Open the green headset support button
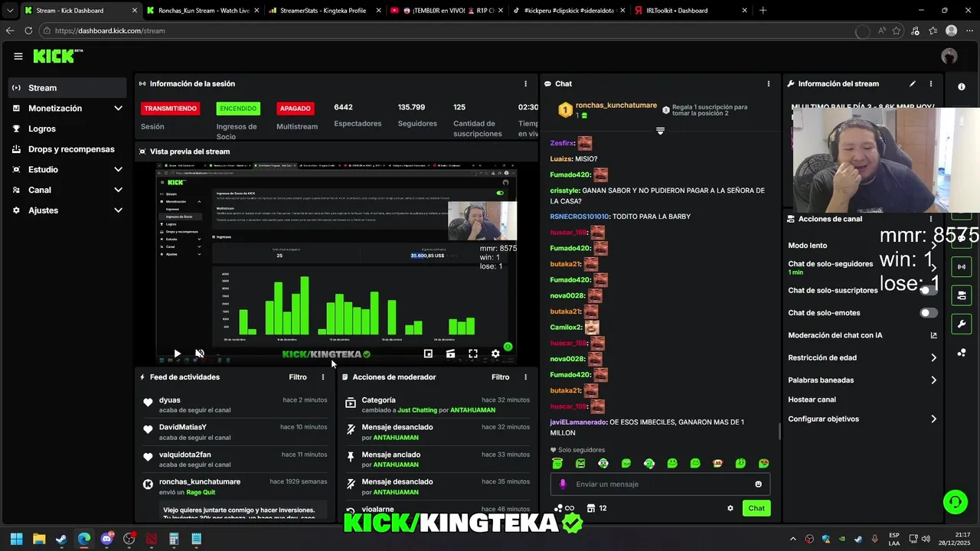980x551 pixels. tap(955, 502)
